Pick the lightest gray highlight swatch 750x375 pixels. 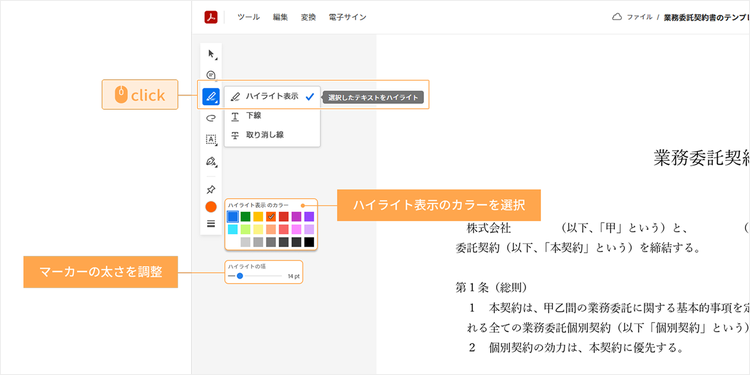click(245, 243)
